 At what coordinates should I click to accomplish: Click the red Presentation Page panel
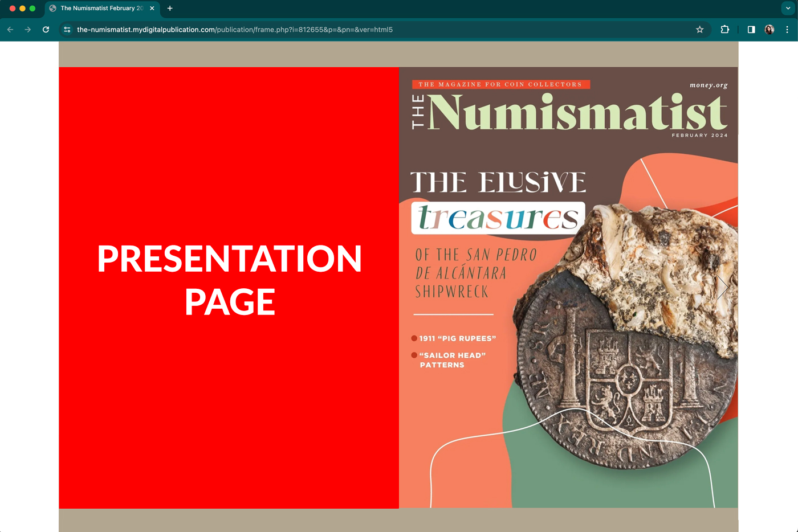[x=229, y=288]
